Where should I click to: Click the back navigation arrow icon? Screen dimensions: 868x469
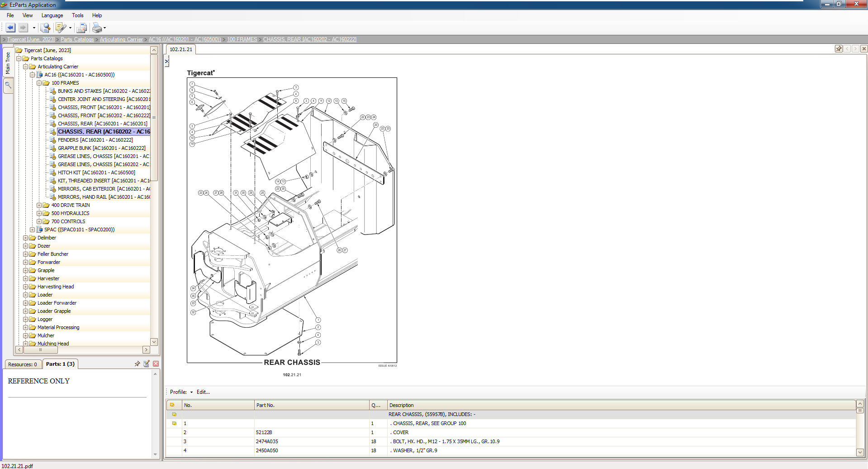coord(10,28)
